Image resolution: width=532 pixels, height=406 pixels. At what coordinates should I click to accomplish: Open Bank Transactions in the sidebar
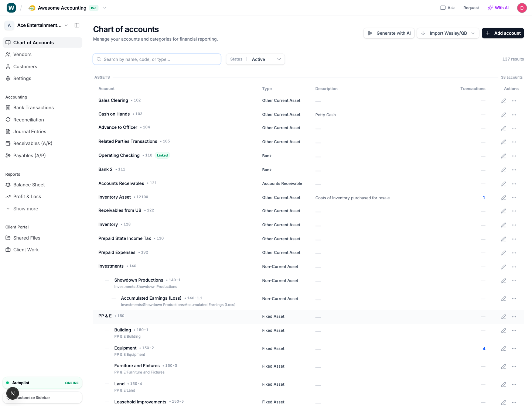[33, 108]
